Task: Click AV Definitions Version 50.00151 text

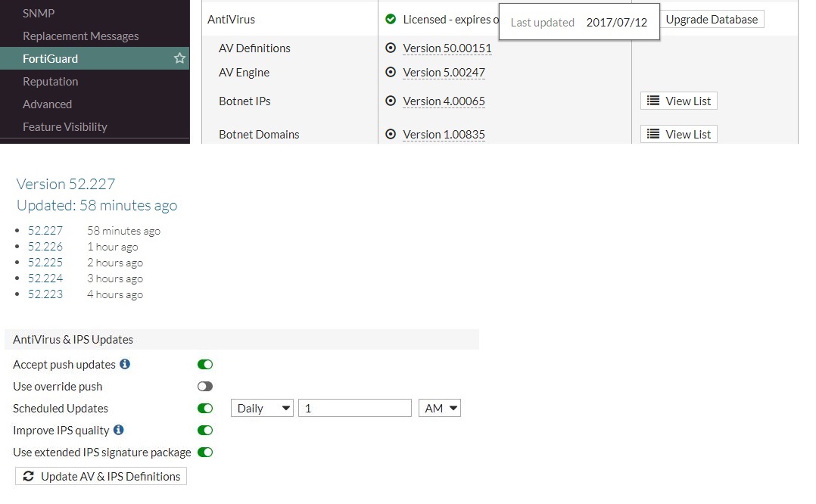Action: coord(447,48)
